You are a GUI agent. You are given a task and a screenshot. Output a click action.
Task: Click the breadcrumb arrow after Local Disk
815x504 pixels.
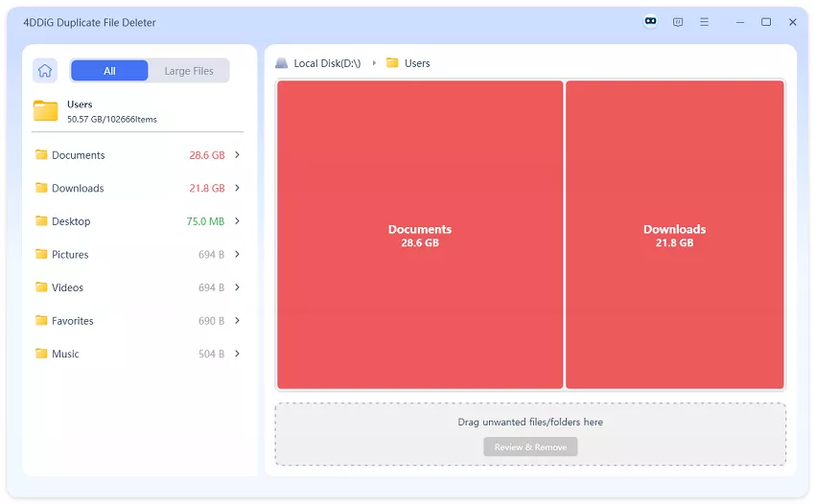tap(374, 63)
